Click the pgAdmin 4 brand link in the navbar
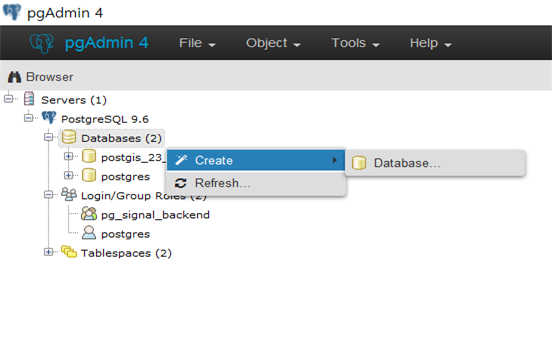552x361 pixels. (106, 43)
